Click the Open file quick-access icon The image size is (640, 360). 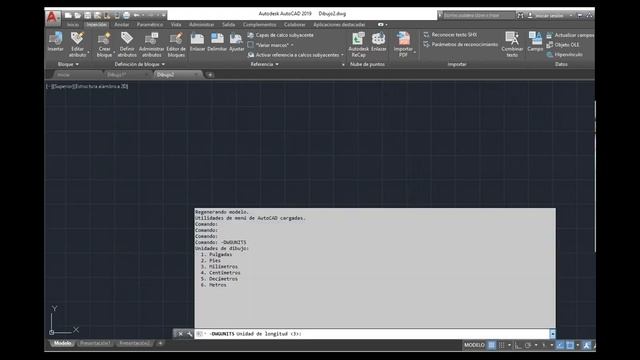(78, 16)
